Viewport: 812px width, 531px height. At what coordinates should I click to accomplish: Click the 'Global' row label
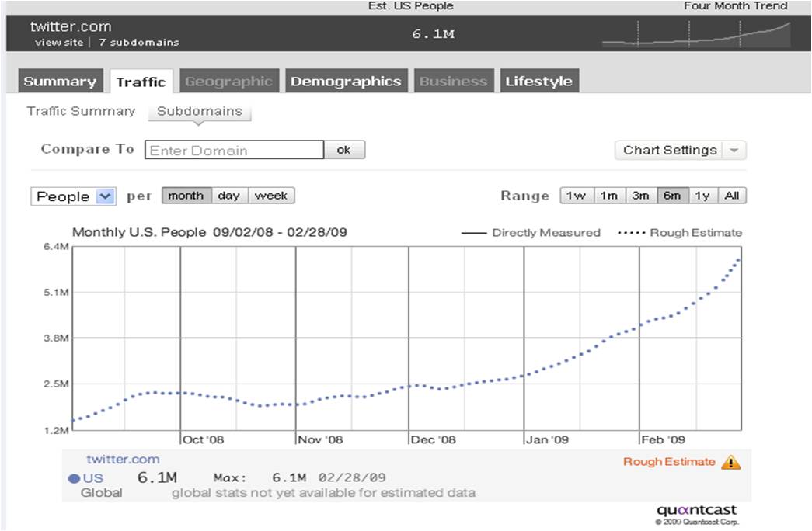102,493
